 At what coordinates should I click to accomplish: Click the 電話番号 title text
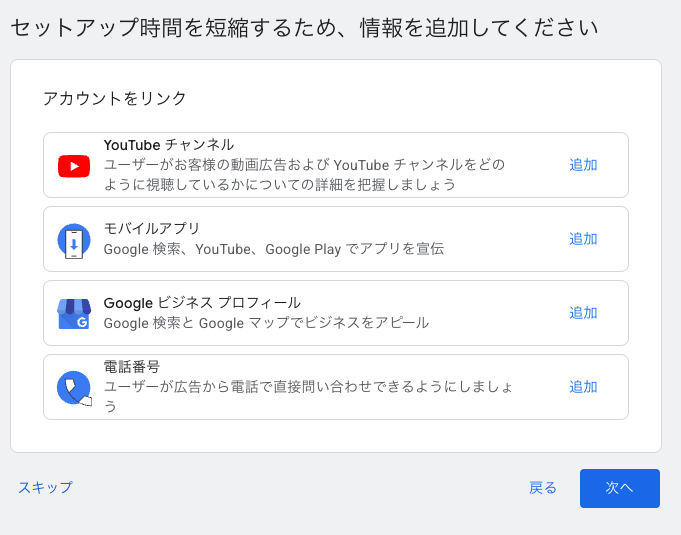click(x=132, y=367)
